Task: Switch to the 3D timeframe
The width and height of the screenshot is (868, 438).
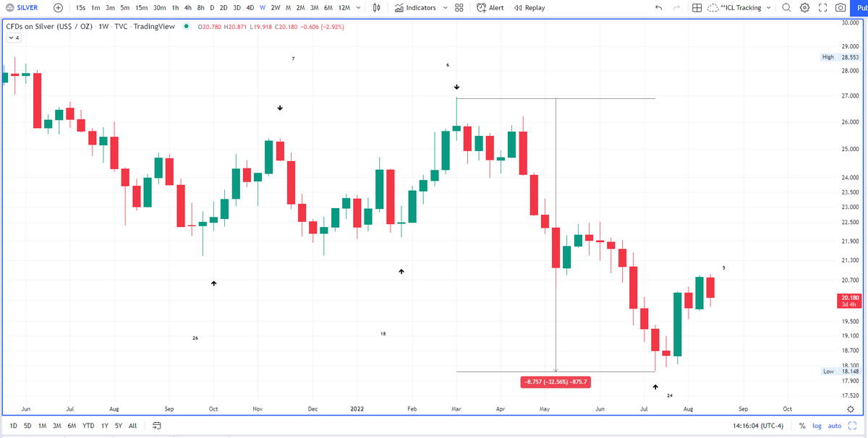Action: [x=237, y=7]
